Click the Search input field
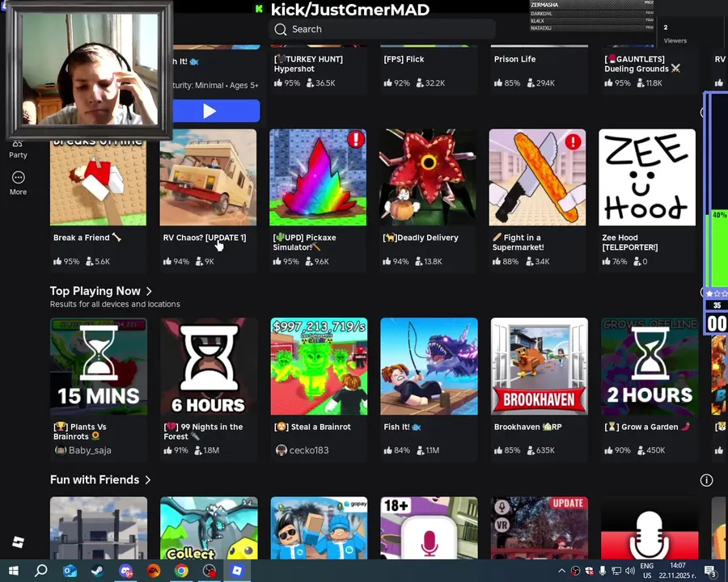 point(382,29)
